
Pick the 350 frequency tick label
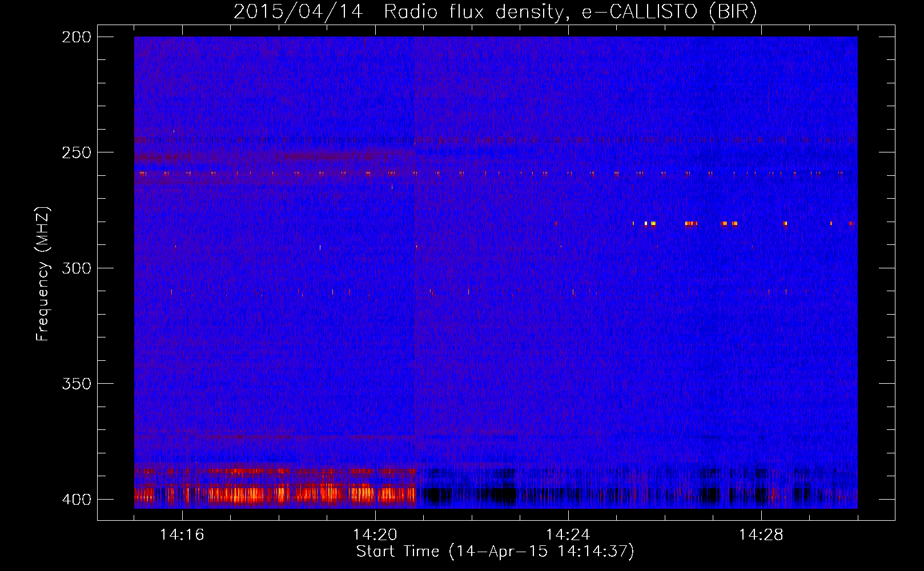click(77, 384)
